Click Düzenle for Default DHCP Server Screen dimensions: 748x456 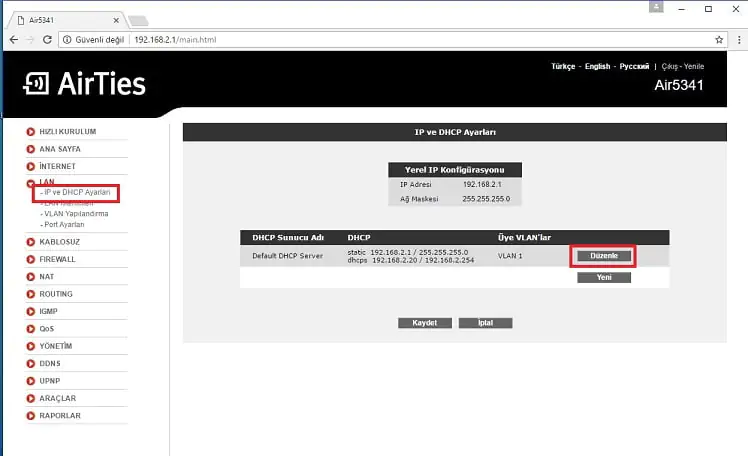point(604,256)
